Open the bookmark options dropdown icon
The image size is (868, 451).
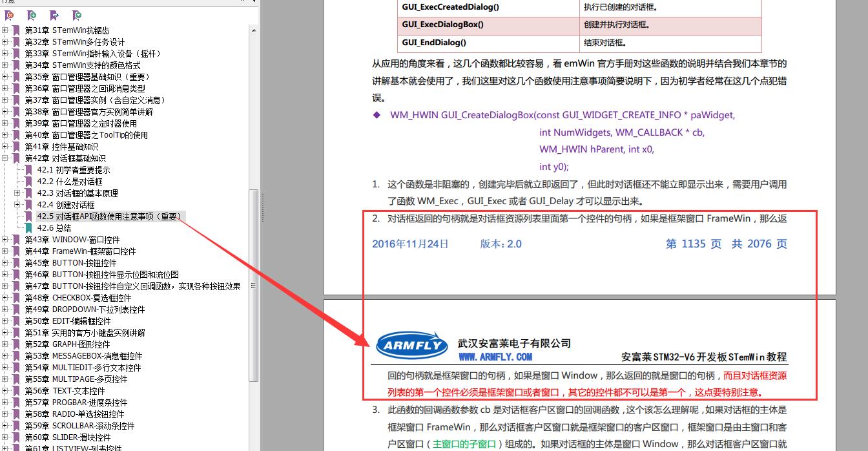pos(77,15)
